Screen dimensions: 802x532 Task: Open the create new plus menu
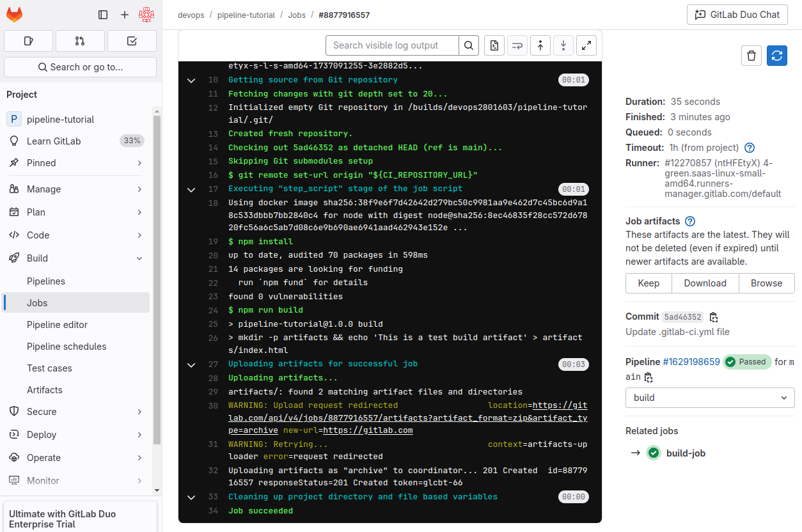(x=125, y=15)
